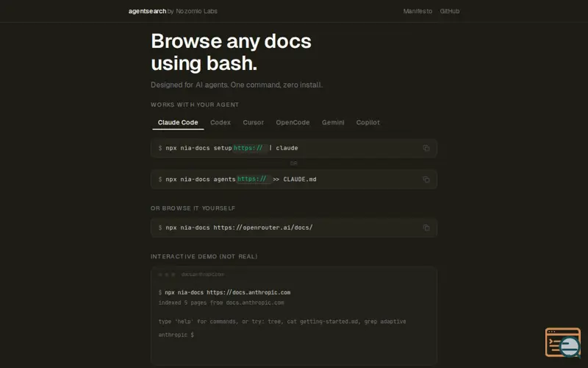Copy the npx nia-docs setup command
The width and height of the screenshot is (588, 368).
tap(426, 148)
